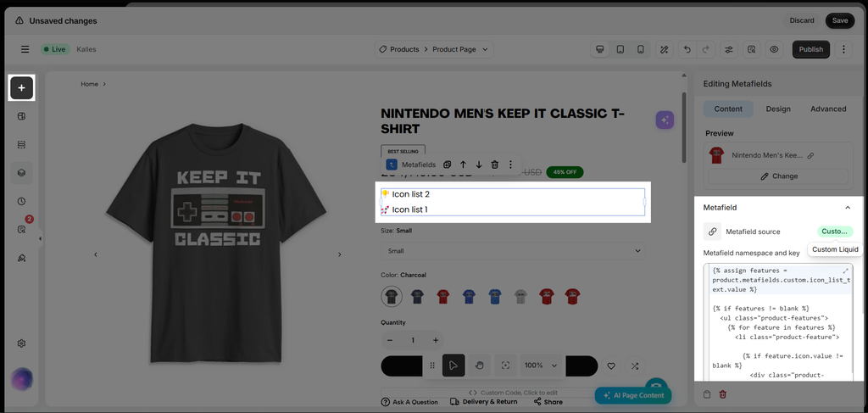Go to previous product image arrow

pos(95,254)
